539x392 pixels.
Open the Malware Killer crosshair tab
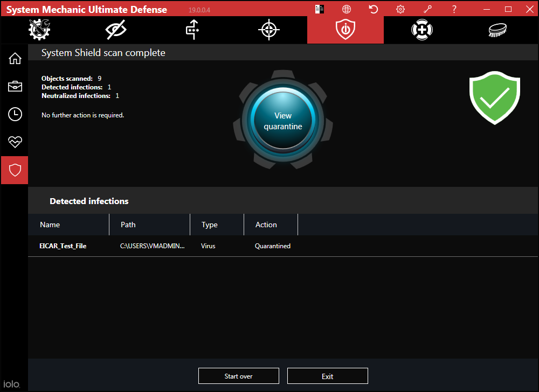point(269,30)
